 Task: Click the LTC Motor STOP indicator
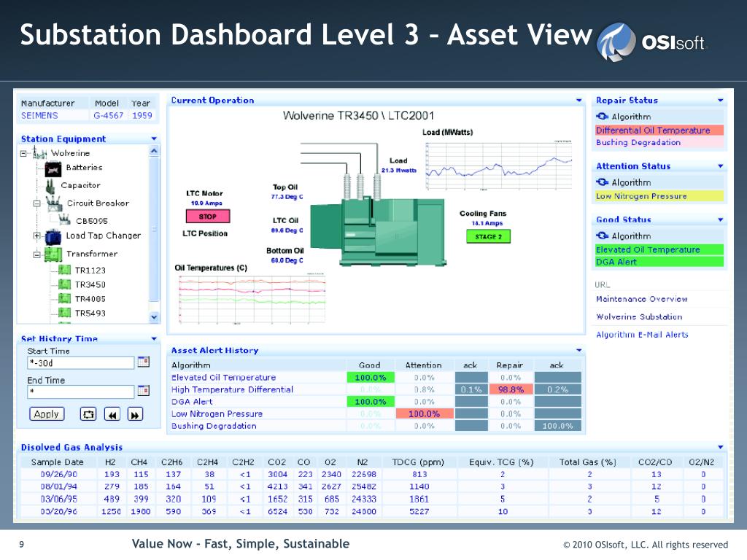pyautogui.click(x=208, y=216)
